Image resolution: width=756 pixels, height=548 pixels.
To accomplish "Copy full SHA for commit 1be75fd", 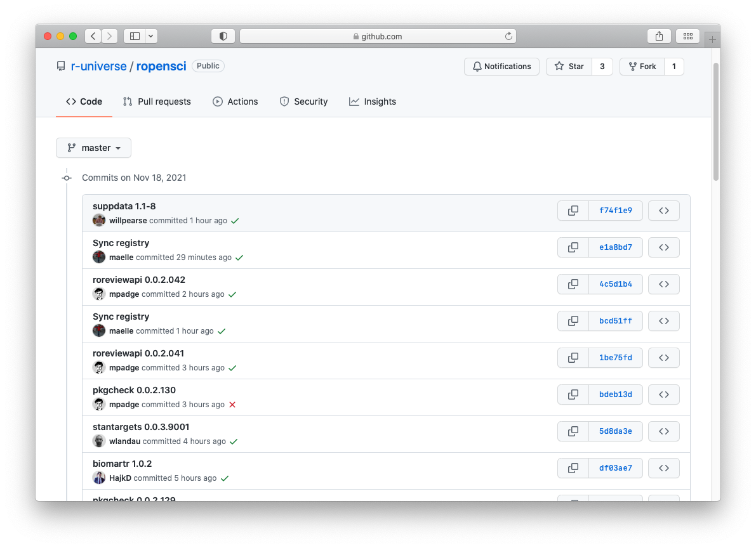I will (x=573, y=358).
